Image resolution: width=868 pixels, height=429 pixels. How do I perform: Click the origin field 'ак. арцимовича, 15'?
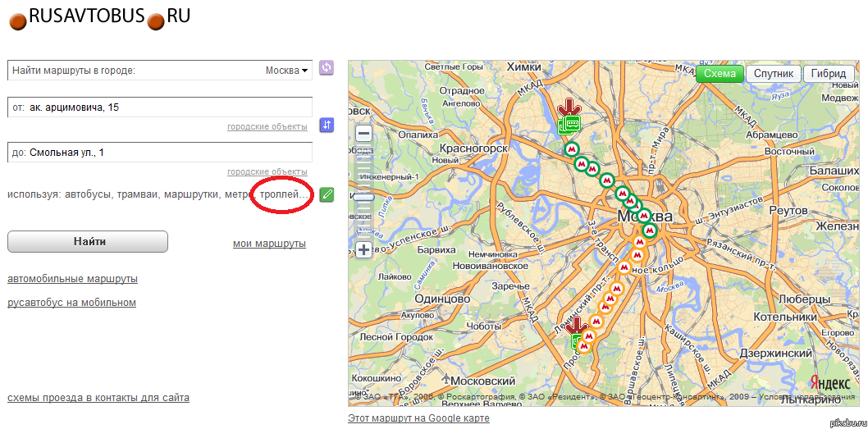[x=160, y=107]
